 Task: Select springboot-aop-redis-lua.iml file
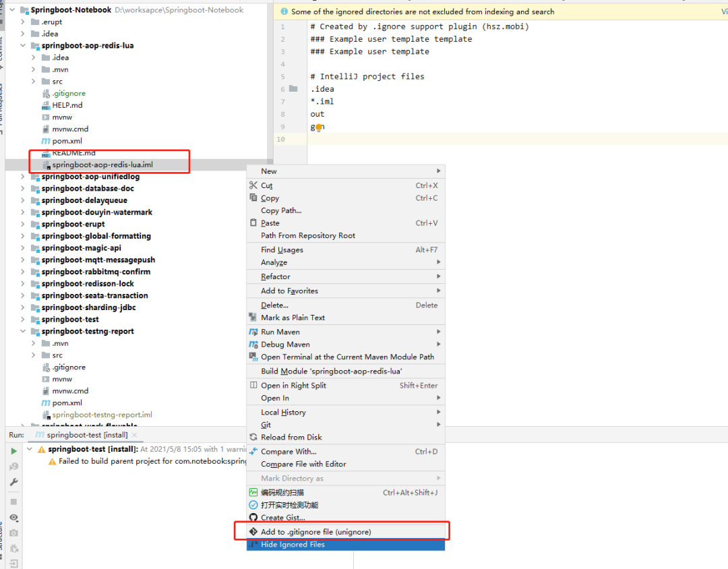(x=102, y=164)
